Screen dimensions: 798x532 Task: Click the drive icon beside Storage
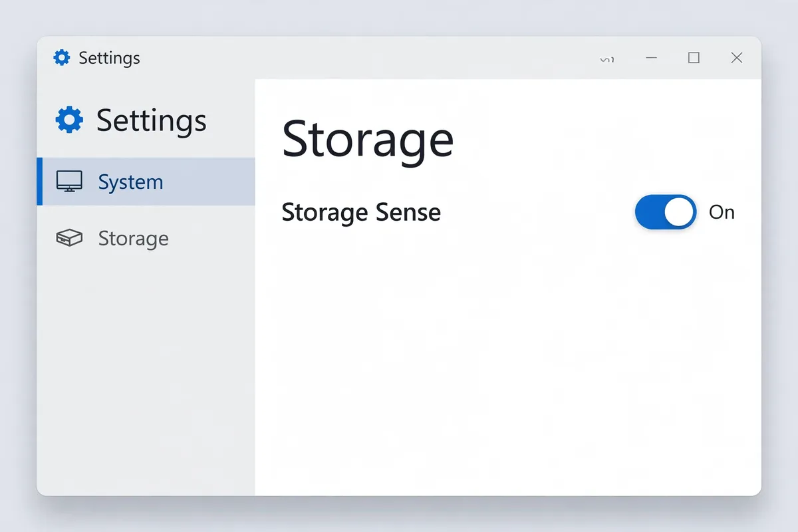[69, 238]
